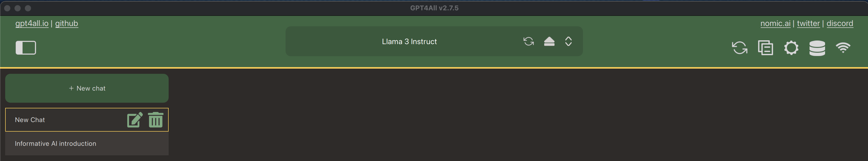This screenshot has width=868, height=161.
Task: Click the network Wi-Fi status icon
Action: pyautogui.click(x=843, y=47)
